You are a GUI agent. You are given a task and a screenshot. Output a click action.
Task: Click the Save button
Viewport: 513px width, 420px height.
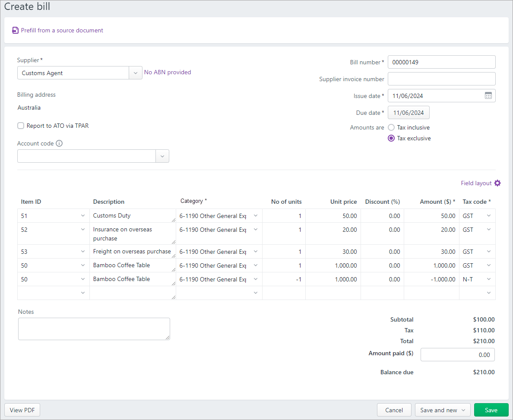(x=491, y=410)
